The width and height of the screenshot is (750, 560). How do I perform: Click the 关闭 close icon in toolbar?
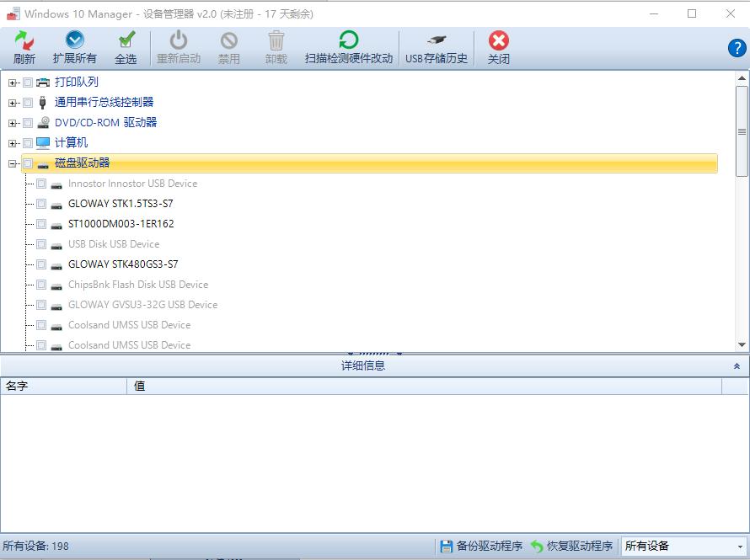497,39
